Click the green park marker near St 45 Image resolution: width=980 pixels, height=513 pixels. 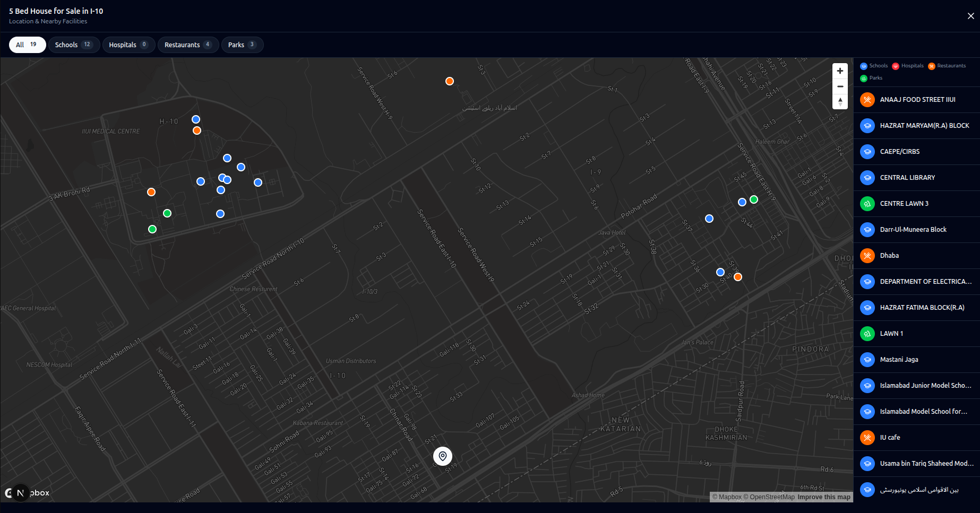(754, 199)
